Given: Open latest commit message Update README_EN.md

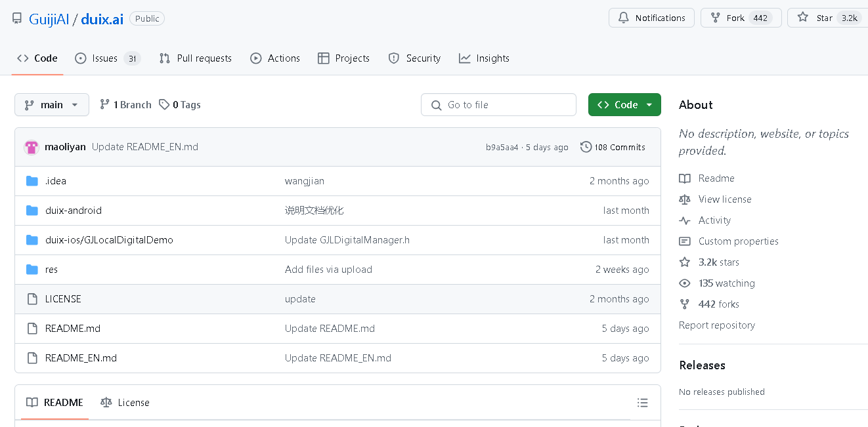Looking at the screenshot, I should click(144, 147).
